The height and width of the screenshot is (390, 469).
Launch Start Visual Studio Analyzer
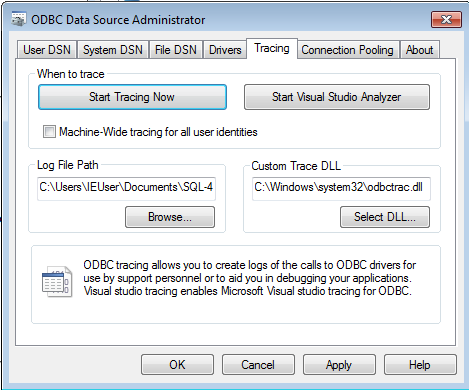(x=337, y=97)
